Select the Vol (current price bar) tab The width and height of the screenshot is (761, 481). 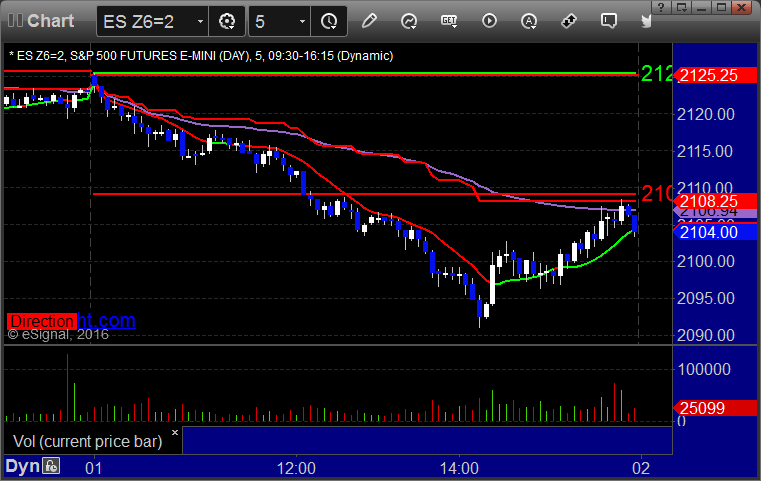pyautogui.click(x=87, y=441)
